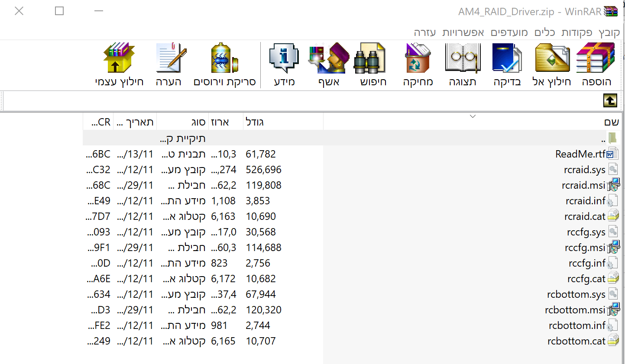Viewport: 625px width, 364px height.
Task: Open the Find (חיפוש) binoculars tool
Action: coord(373,65)
